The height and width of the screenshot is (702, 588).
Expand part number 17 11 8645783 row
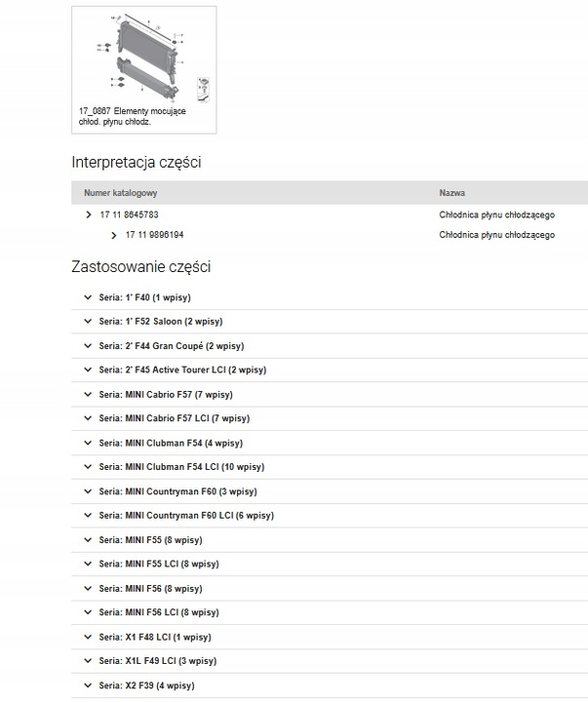tap(89, 214)
